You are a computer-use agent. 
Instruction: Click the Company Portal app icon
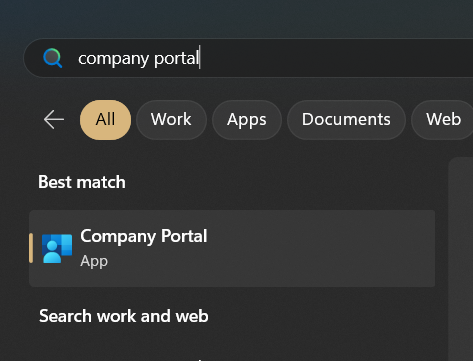pos(57,248)
